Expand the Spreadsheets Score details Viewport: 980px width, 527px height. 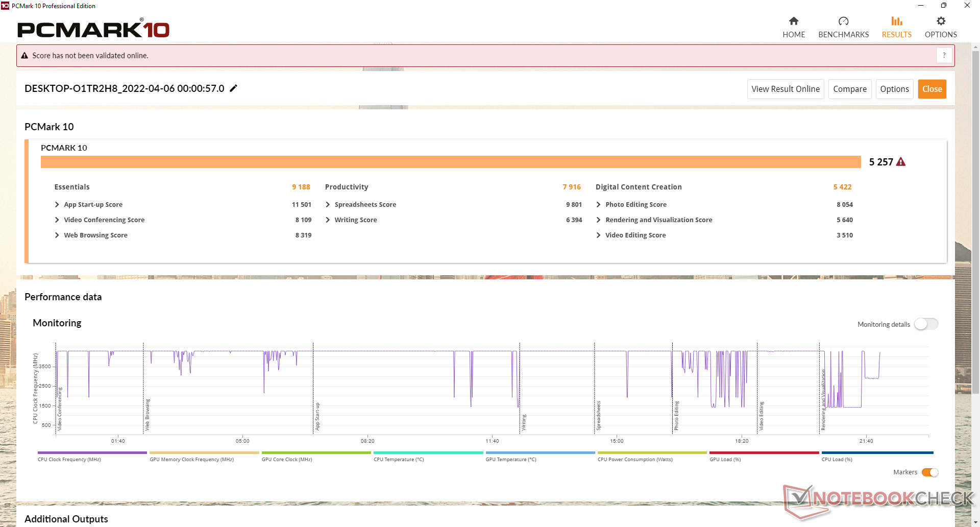click(328, 205)
